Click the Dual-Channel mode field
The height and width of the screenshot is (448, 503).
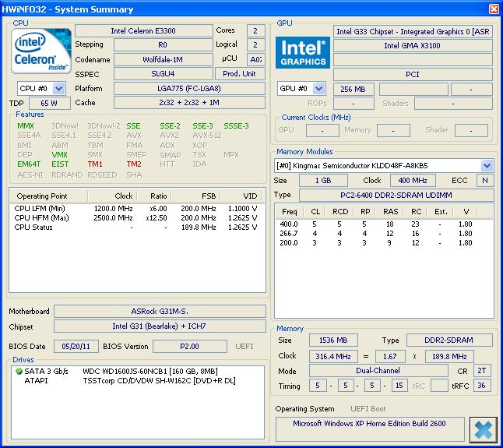(378, 371)
